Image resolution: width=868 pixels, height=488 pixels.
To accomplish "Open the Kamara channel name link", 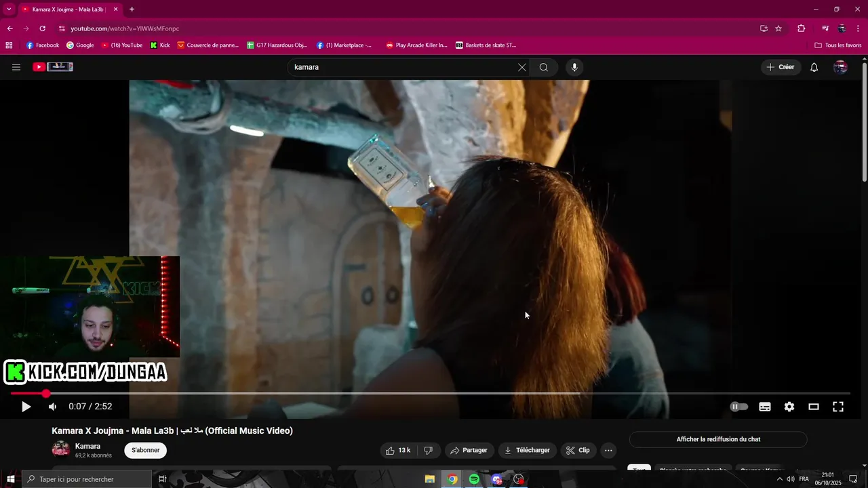I will 87,446.
